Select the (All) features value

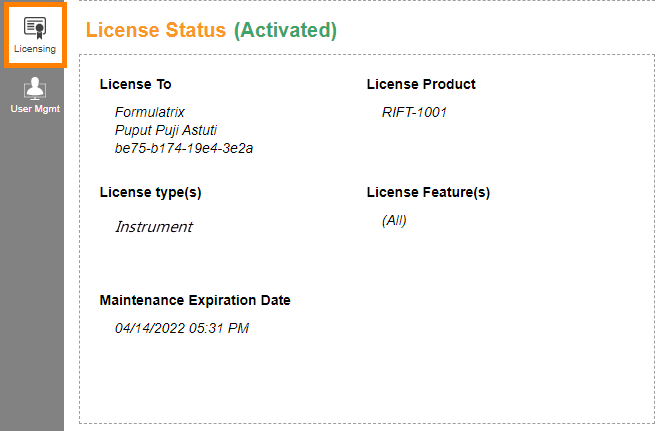[394, 220]
